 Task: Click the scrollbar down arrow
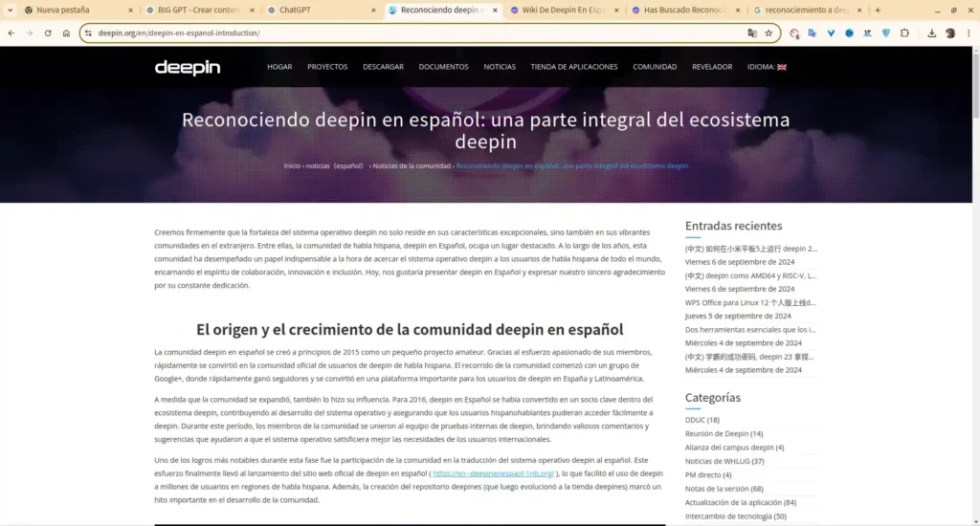pyautogui.click(x=975, y=521)
